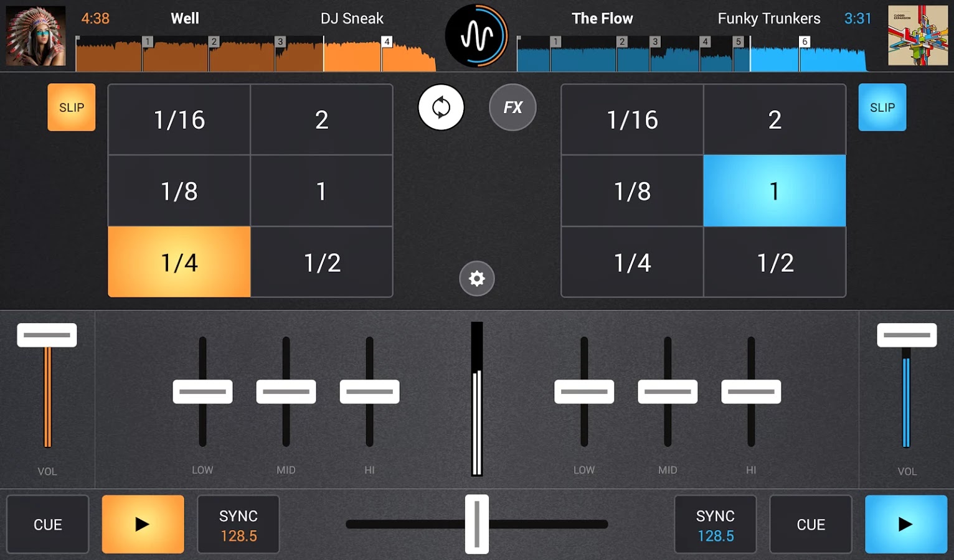Viewport: 954px width, 560px height.
Task: Tap the center waveform logo
Action: point(478,35)
